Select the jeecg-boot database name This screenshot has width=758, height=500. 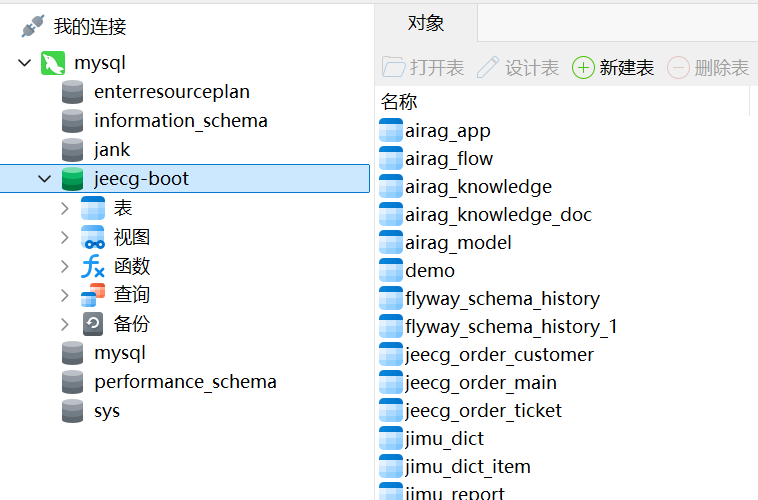[x=141, y=179]
